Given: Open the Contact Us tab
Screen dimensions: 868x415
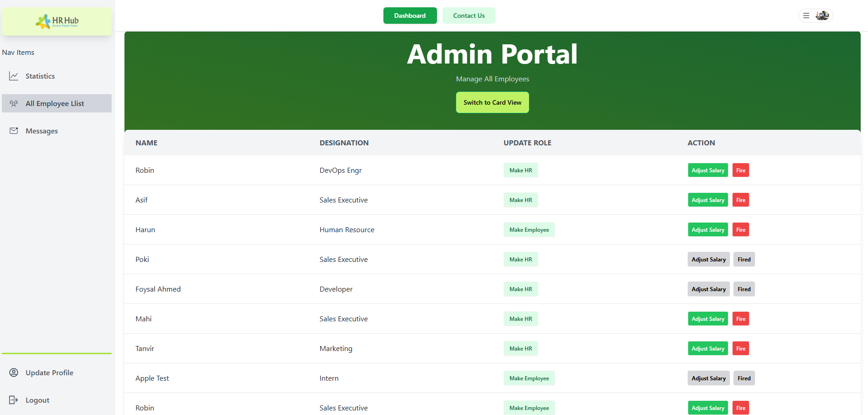Looking at the screenshot, I should point(469,16).
